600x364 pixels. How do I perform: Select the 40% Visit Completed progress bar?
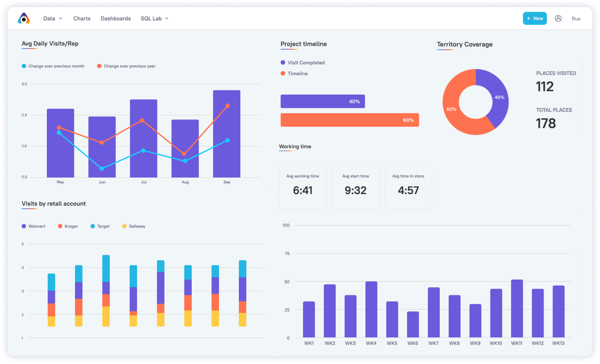[322, 101]
